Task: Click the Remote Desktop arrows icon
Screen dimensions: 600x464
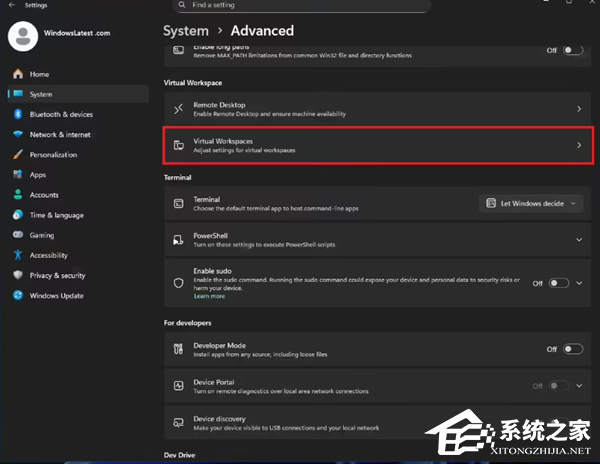Action: (179, 109)
